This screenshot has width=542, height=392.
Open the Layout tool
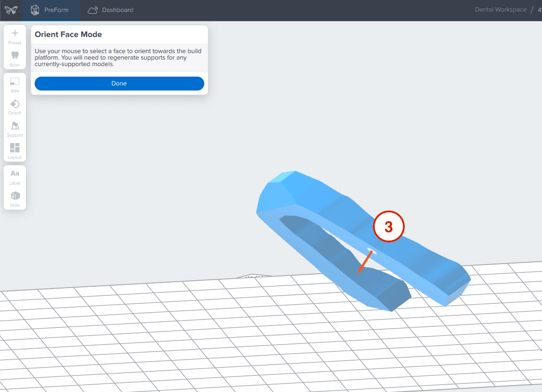pos(15,151)
